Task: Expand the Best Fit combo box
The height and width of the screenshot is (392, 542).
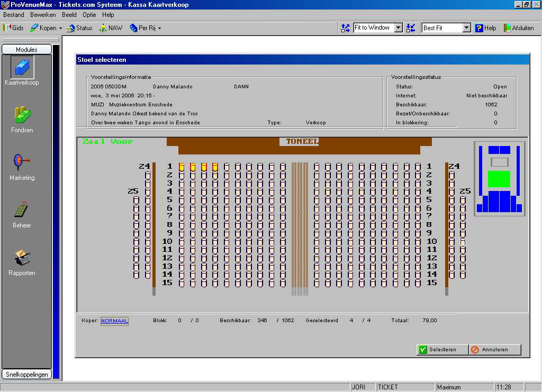Action: tap(467, 28)
